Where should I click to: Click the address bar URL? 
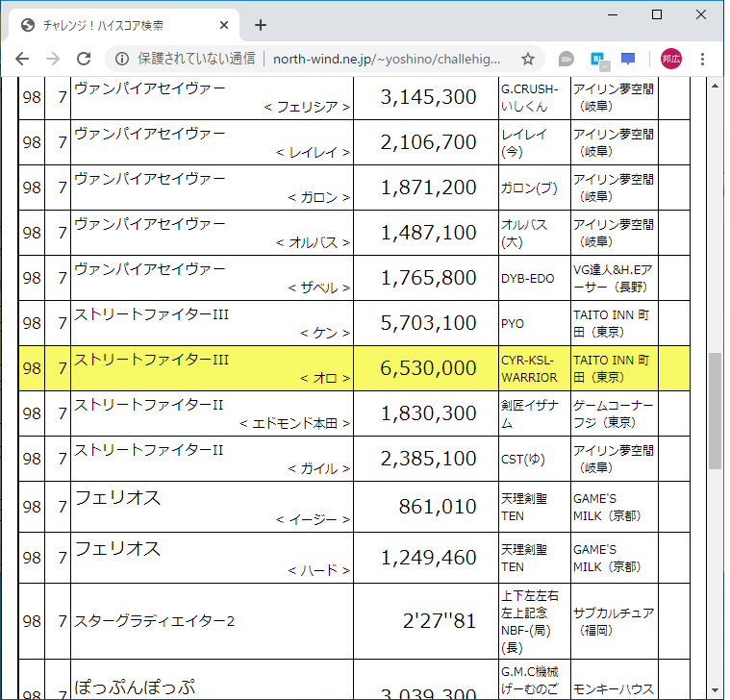pos(387,59)
